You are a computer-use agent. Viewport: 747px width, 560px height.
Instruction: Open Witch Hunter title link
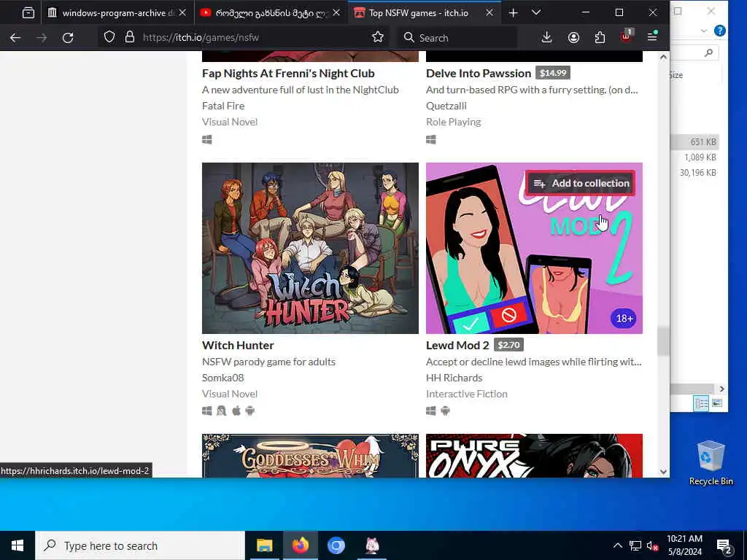coord(238,345)
